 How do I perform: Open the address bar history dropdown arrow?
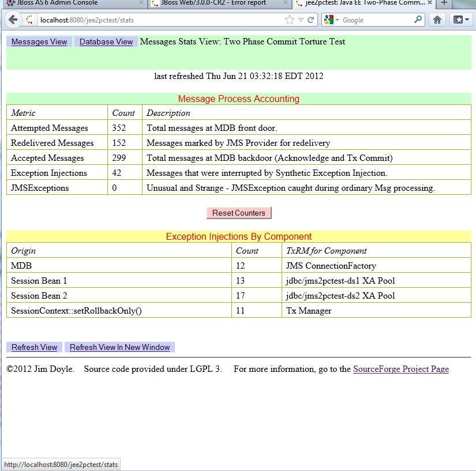click(301, 19)
